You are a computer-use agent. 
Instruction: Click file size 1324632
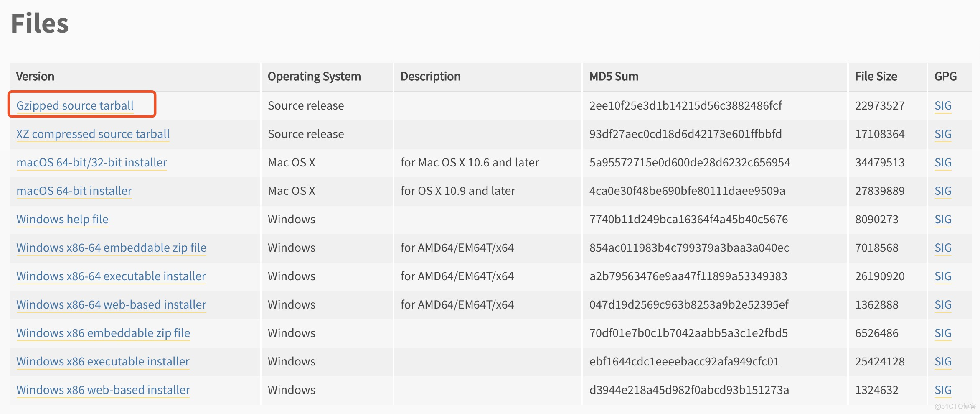(876, 390)
